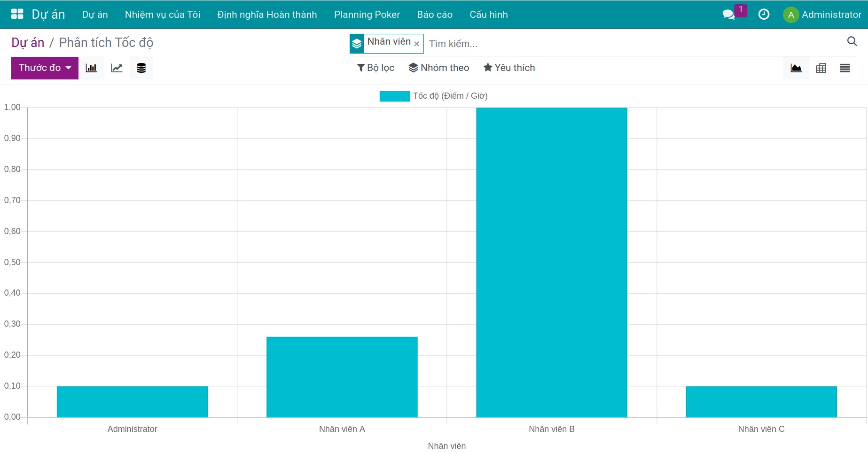868x454 pixels.
Task: Open Định nghĩa Hoàn thành menu
Action: point(267,15)
